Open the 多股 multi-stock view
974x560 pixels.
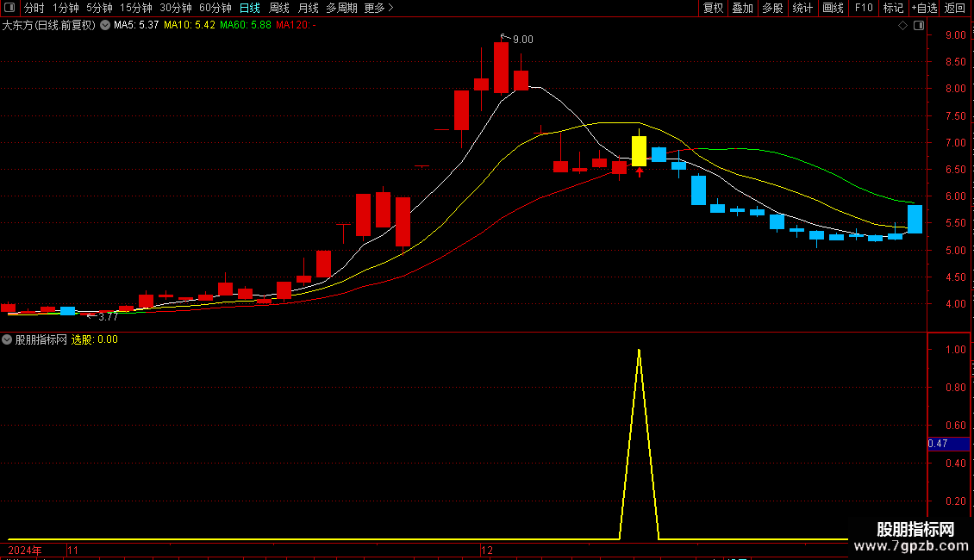click(773, 8)
